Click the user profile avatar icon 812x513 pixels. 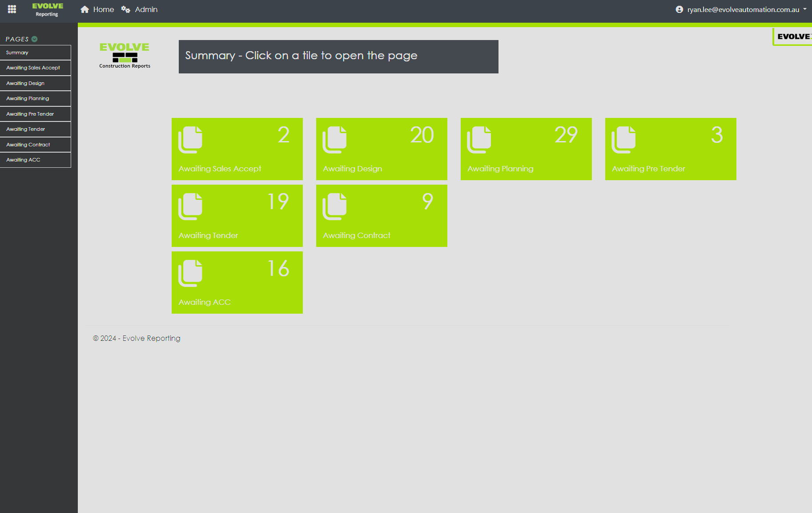pos(679,9)
